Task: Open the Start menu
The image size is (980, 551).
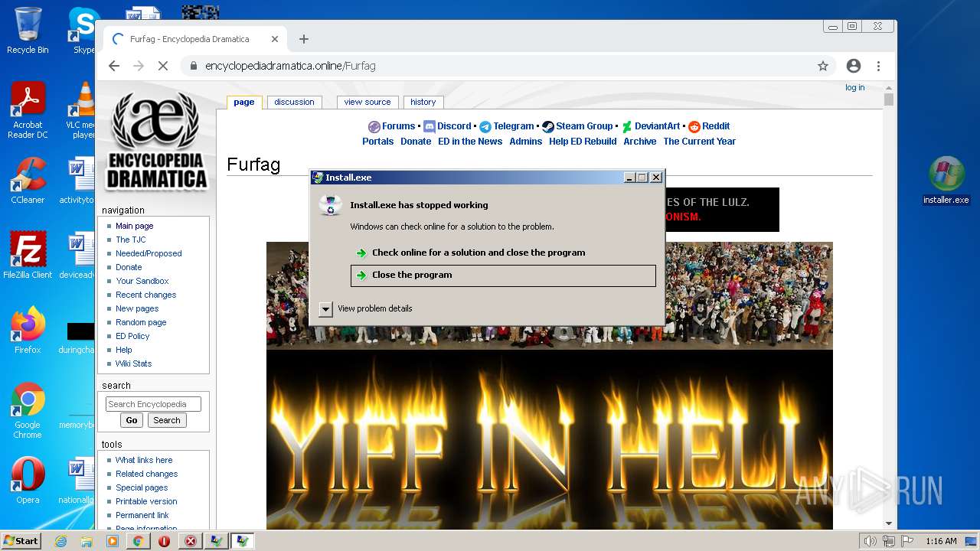Action: [21, 540]
